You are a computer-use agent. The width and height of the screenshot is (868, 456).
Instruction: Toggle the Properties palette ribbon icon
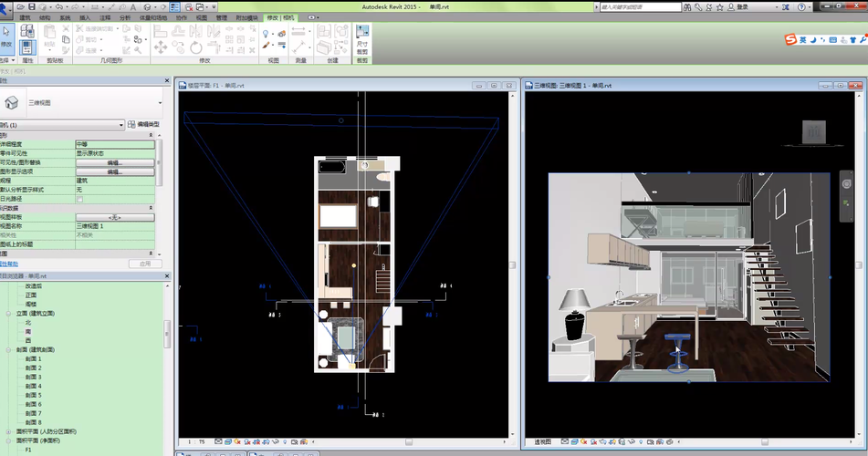tap(27, 47)
